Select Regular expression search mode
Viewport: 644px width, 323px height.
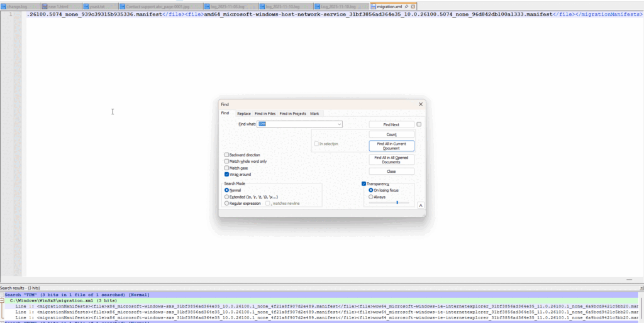tap(227, 203)
